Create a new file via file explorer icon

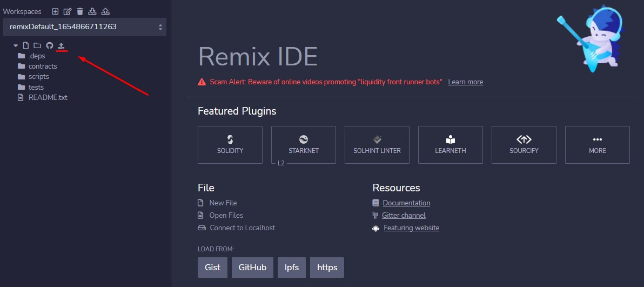pos(26,45)
